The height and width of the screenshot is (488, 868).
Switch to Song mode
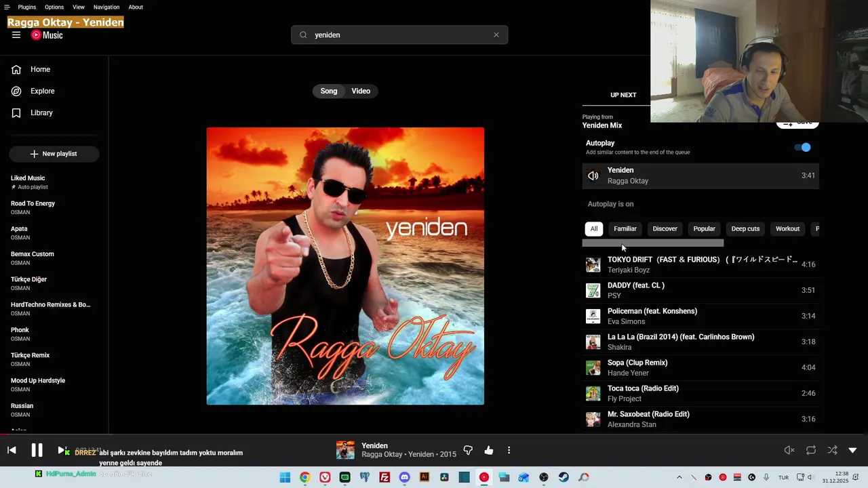coord(329,91)
